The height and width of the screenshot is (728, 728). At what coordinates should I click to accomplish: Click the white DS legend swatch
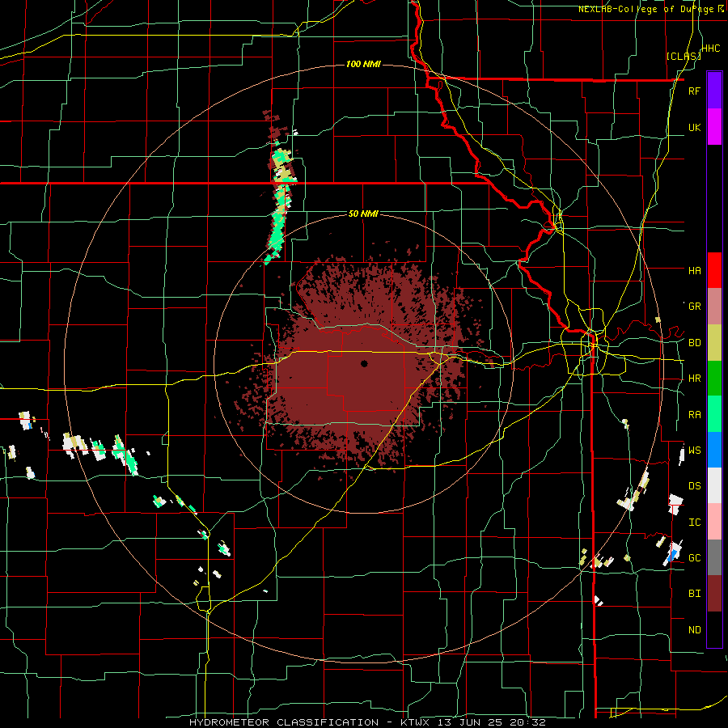pos(714,485)
